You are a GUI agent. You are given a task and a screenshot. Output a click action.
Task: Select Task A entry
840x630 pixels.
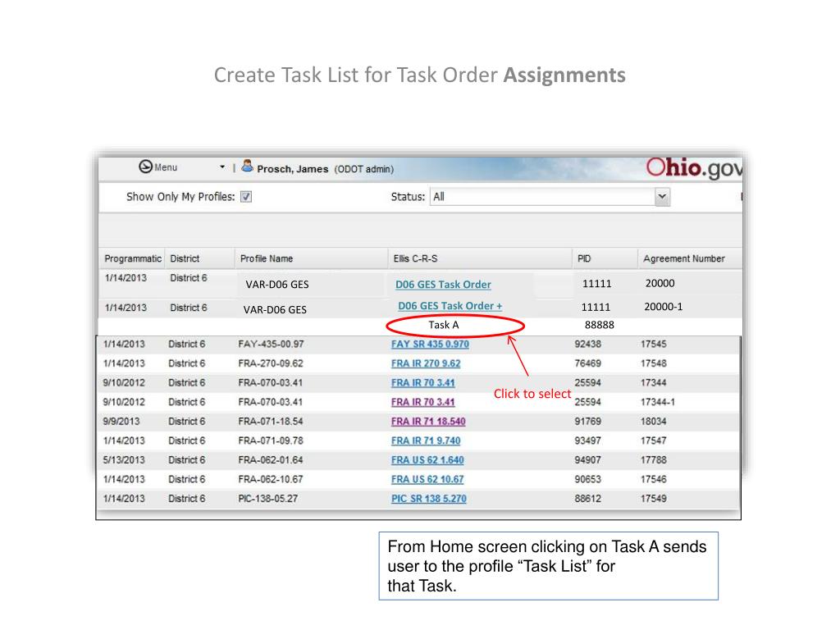(444, 325)
